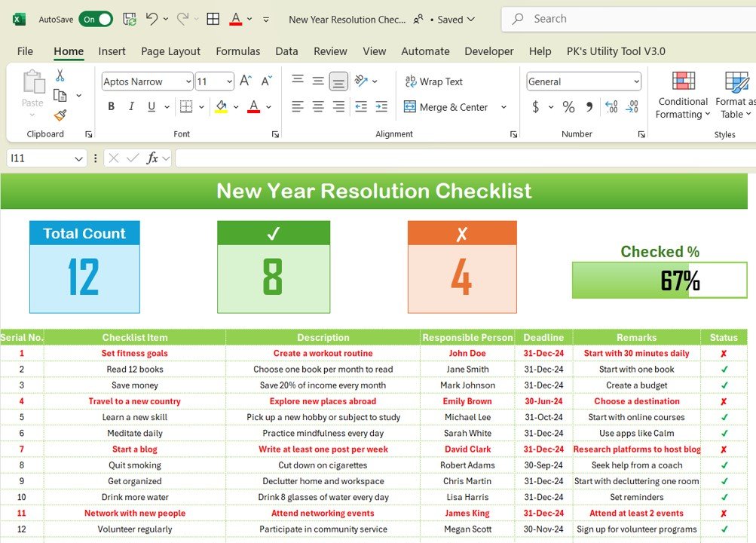This screenshot has height=543, width=756.
Task: Click the Increase Indent icon
Action: (x=381, y=106)
